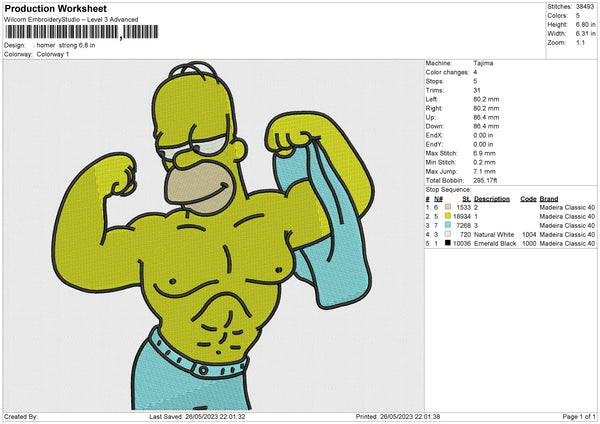Click the Stitches value 38493

(x=585, y=7)
